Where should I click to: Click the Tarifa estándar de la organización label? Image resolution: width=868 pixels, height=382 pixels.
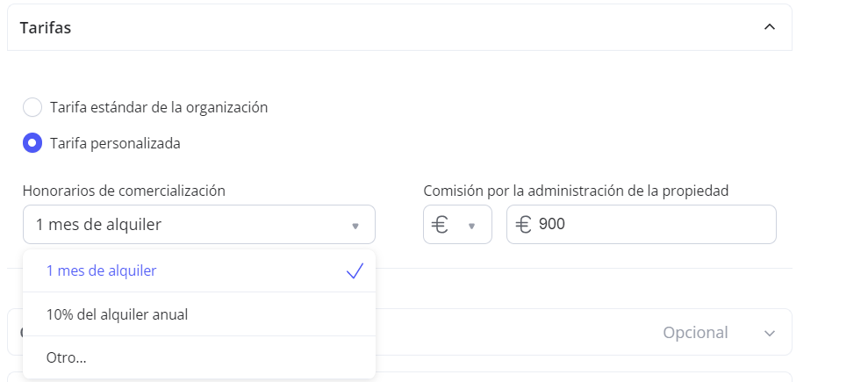[159, 108]
